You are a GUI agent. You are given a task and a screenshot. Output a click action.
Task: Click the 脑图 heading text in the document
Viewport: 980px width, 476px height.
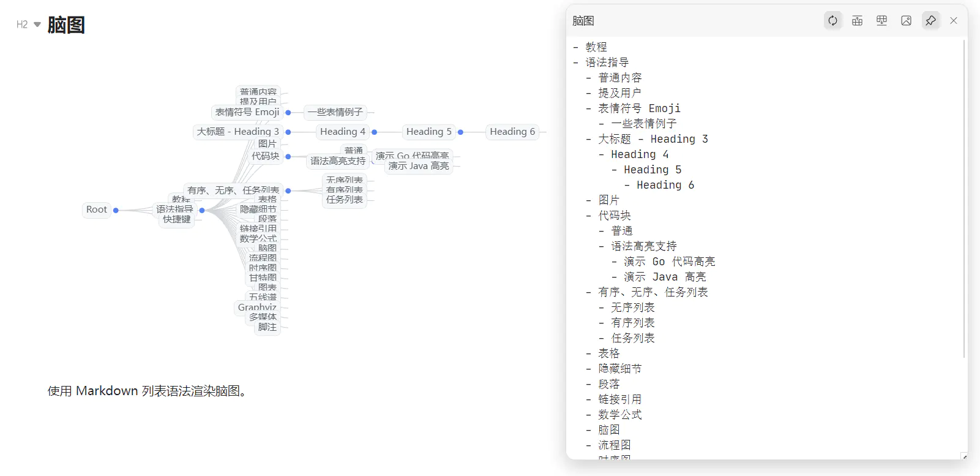click(66, 25)
